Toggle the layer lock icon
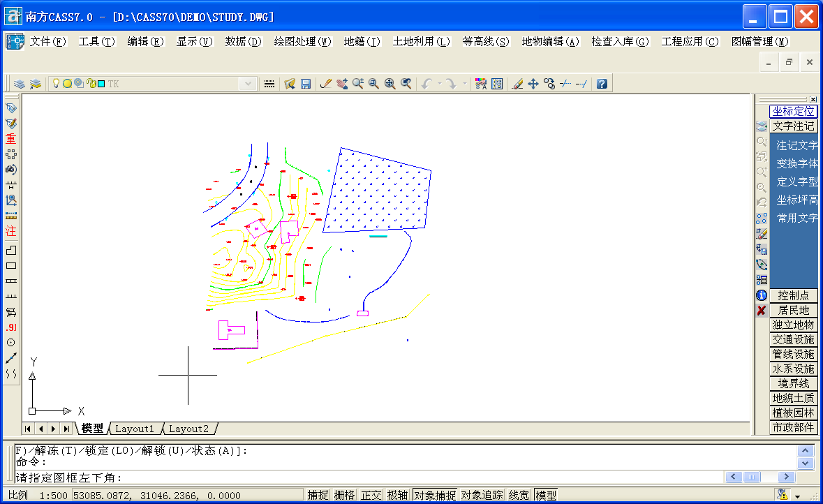This screenshot has height=504, width=823. tap(91, 84)
